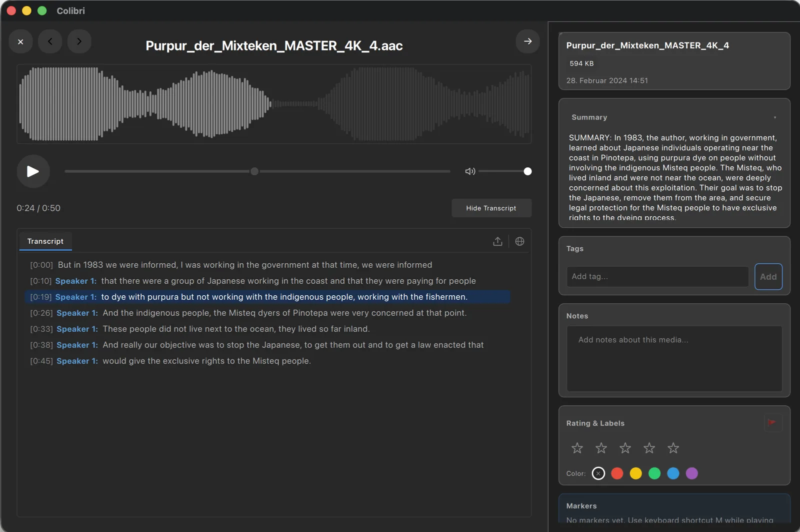Mute audio with the speaker icon
The height and width of the screenshot is (532, 800).
tap(470, 171)
